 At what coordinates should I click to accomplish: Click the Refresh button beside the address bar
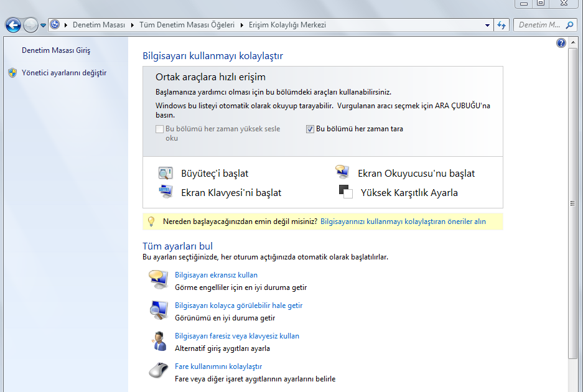[x=501, y=26]
